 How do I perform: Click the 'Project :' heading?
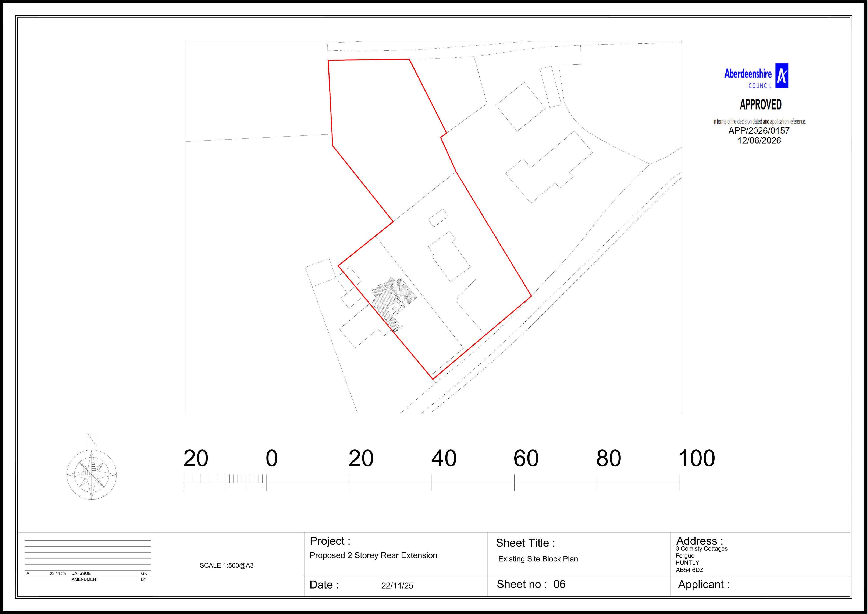tap(330, 541)
